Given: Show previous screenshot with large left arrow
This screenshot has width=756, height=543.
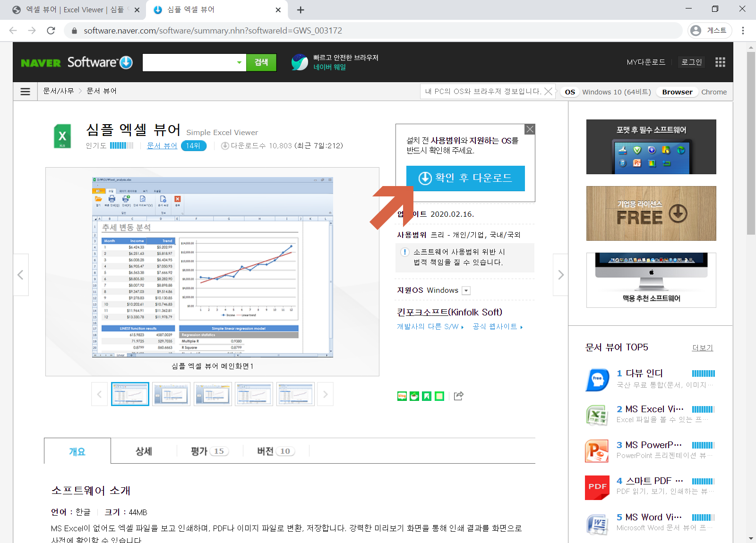Looking at the screenshot, I should tap(21, 275).
